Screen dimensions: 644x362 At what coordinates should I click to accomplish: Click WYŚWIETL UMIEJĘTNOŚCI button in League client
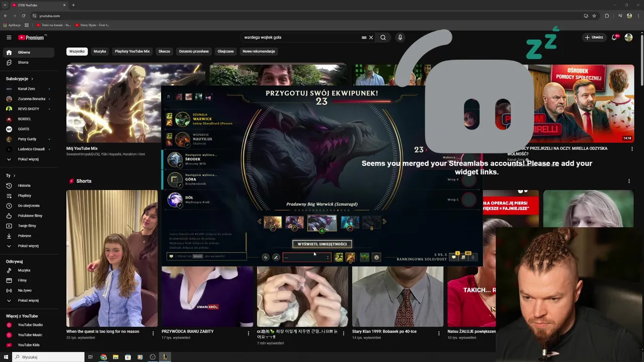click(x=322, y=244)
